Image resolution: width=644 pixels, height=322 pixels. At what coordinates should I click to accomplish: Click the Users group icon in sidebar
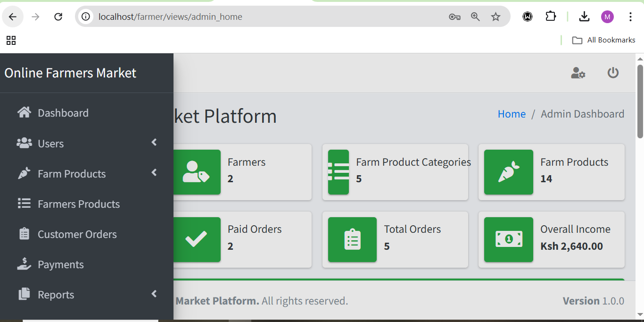(23, 143)
